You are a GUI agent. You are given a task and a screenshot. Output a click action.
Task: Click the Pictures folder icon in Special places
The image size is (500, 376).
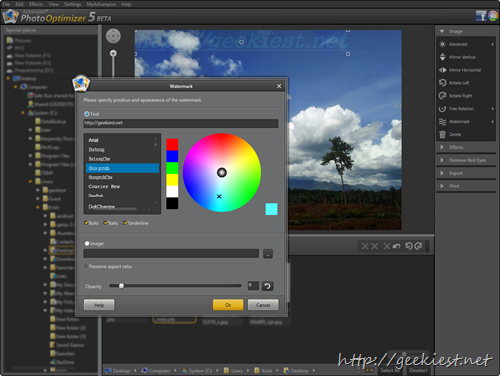[10, 40]
